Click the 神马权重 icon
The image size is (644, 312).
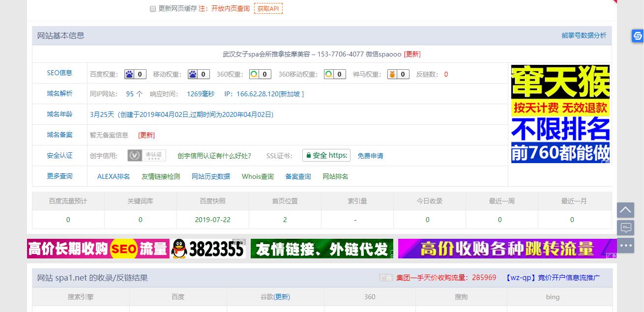pyautogui.click(x=398, y=74)
